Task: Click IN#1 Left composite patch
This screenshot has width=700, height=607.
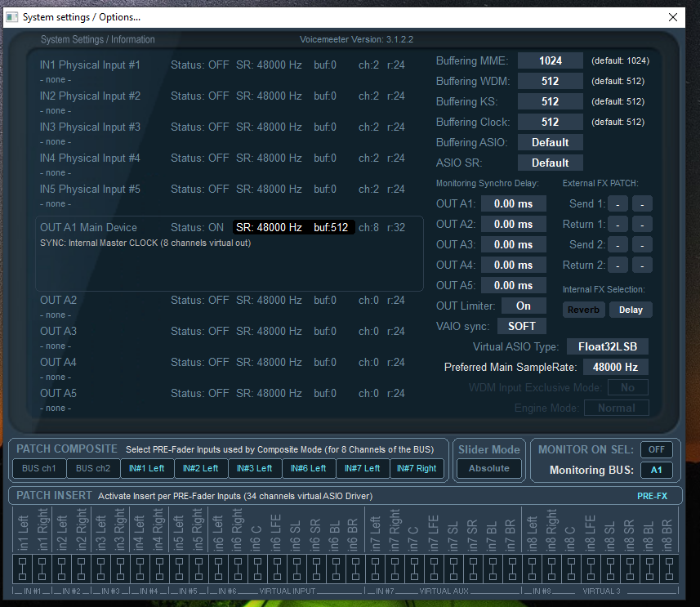Action: [147, 469]
